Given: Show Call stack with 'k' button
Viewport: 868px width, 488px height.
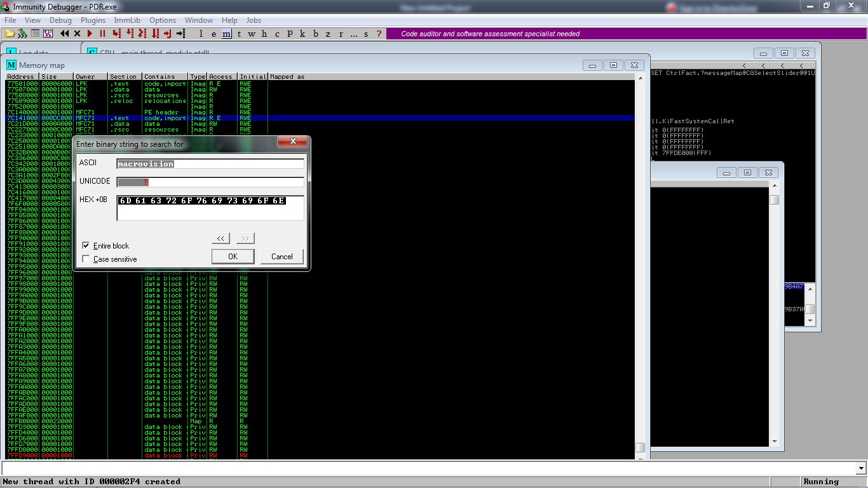Looking at the screenshot, I should coord(302,34).
